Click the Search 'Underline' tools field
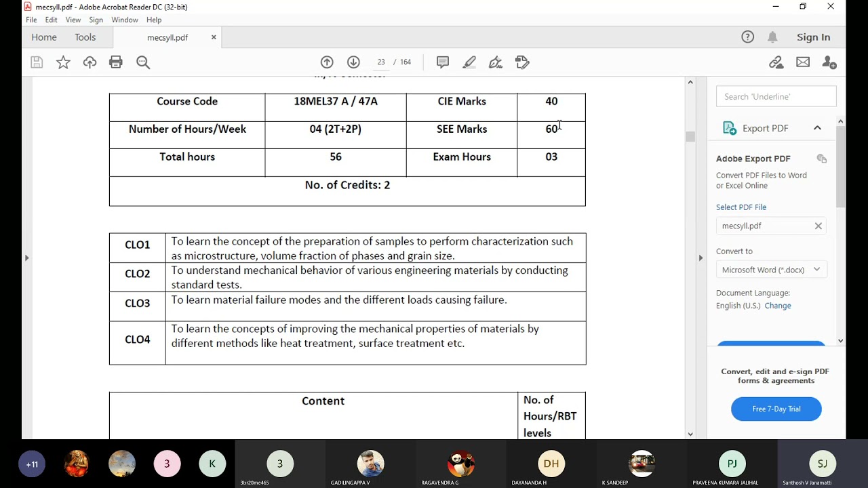 point(776,97)
